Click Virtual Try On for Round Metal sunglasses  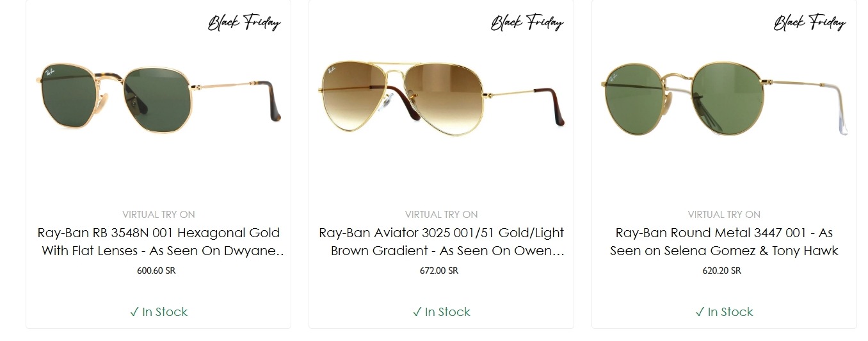click(724, 214)
